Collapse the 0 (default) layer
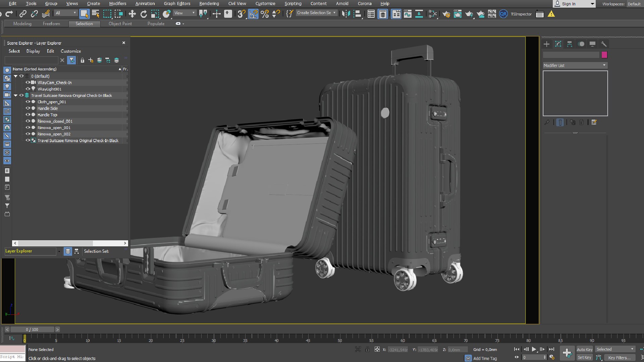The width and height of the screenshot is (644, 362). (x=15, y=76)
